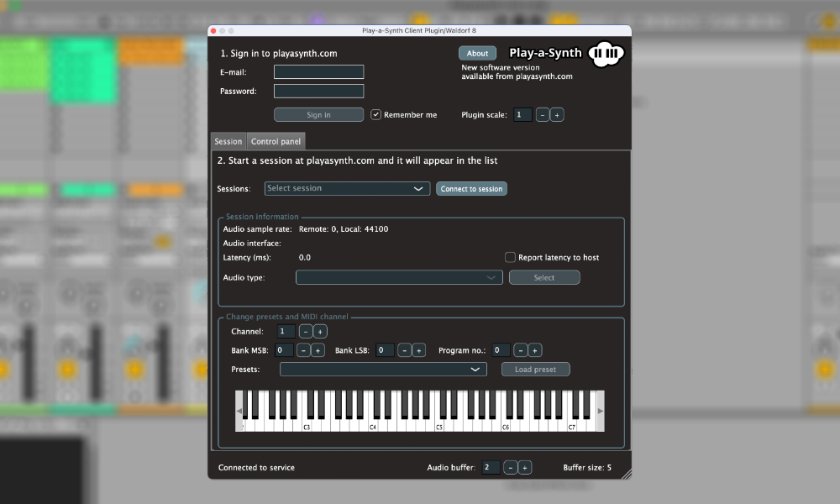Click 'Remote: 0, Local: 44100' sample rate text
Viewport: 840px width, 504px height.
pos(344,229)
